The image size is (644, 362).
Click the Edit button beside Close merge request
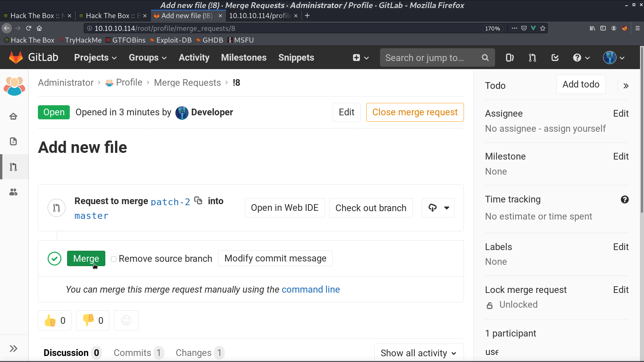click(346, 112)
